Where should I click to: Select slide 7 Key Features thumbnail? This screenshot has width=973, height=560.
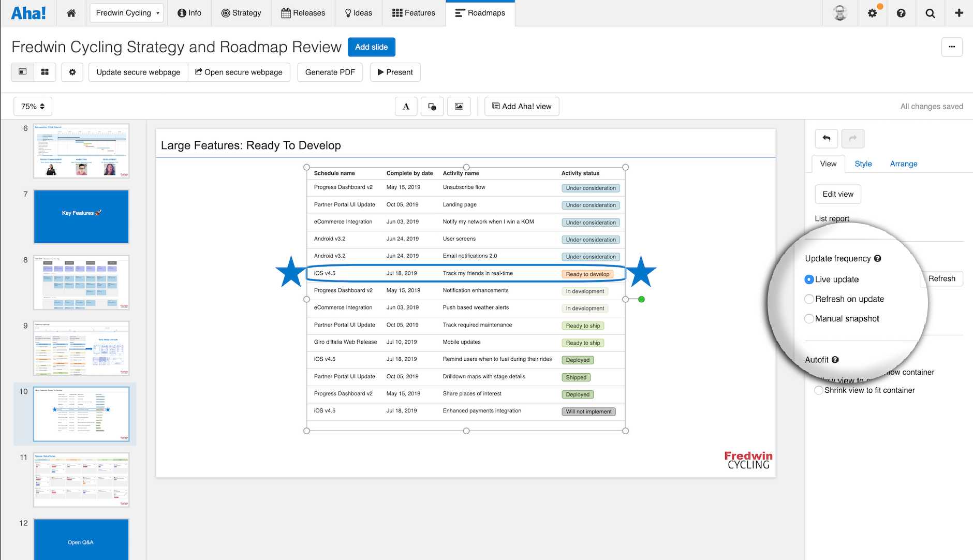[81, 216]
